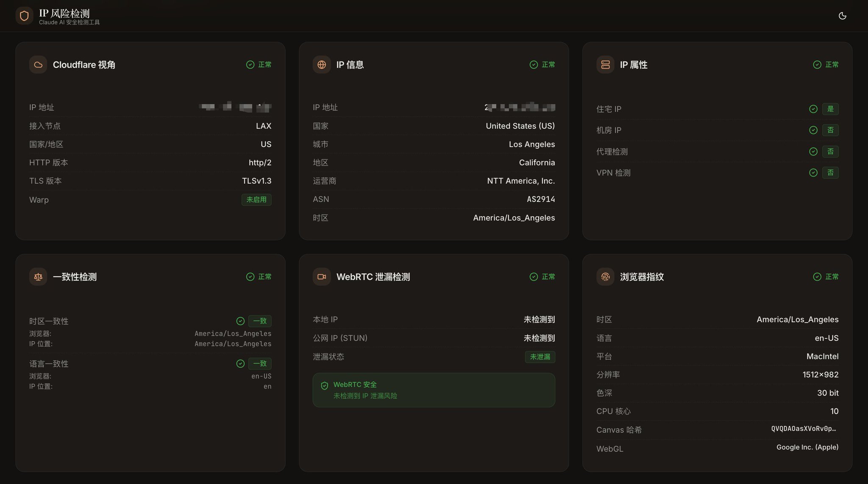The image size is (868, 484).
Task: Toggle dark mode with the moon icon
Action: point(842,16)
